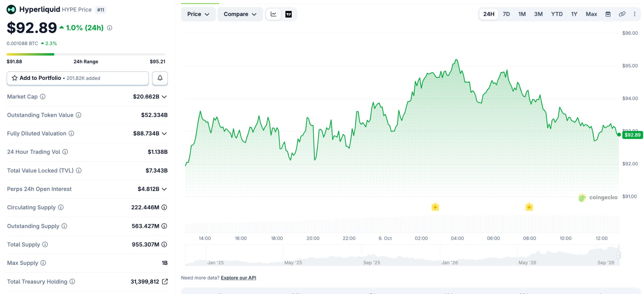Click the 24h Range price bar
Viewport: 644px width, 294px height.
pos(86,54)
